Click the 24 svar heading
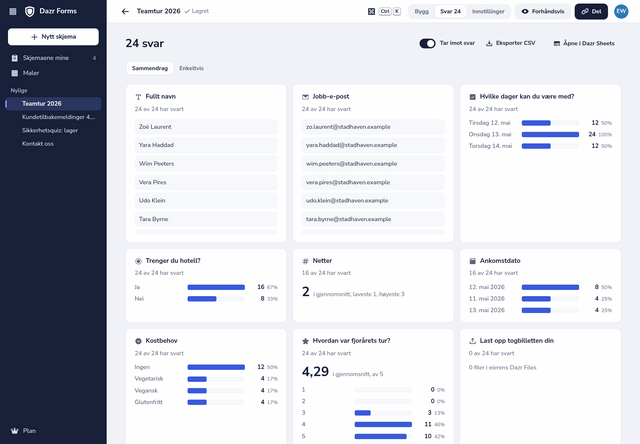 tap(144, 43)
